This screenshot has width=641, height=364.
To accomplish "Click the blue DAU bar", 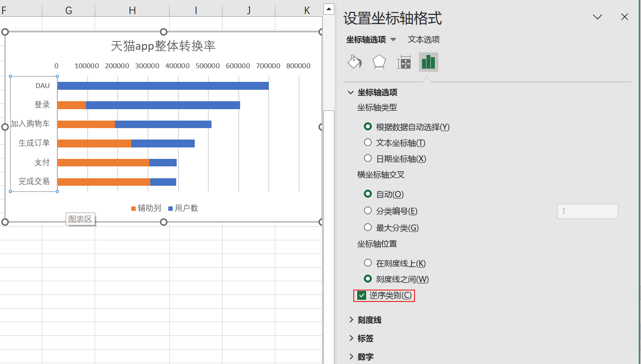I will pyautogui.click(x=163, y=86).
